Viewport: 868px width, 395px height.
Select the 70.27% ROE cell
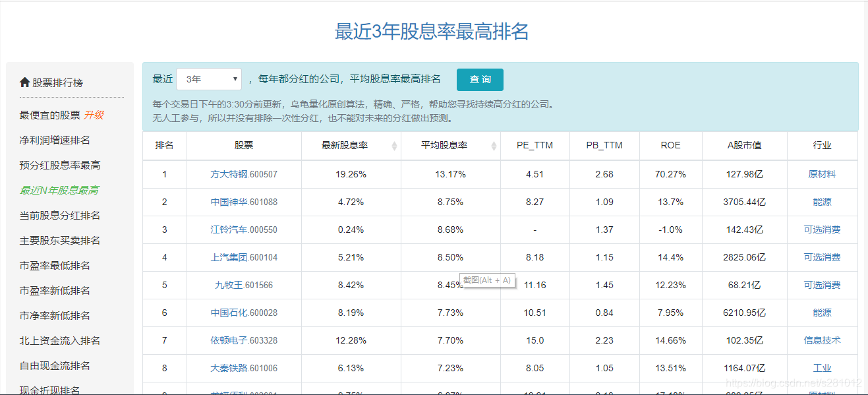[670, 174]
